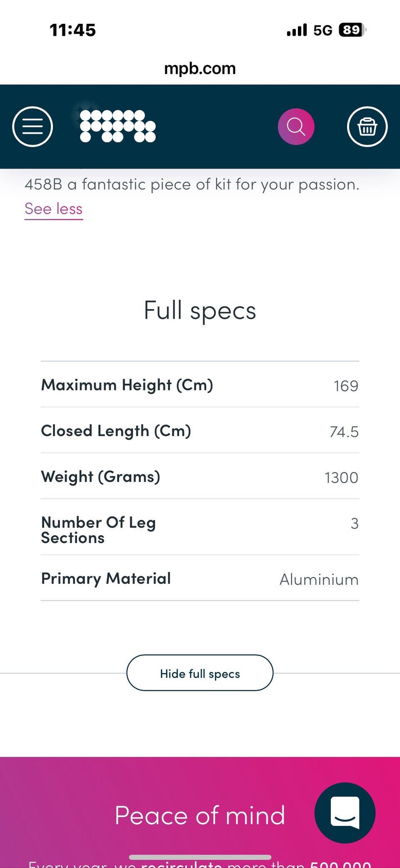The image size is (400, 868).
Task: Tap the Full specs heading
Action: pos(200,311)
